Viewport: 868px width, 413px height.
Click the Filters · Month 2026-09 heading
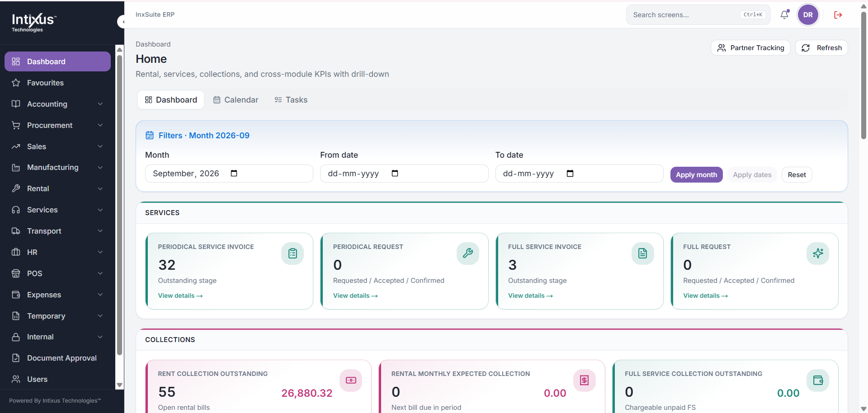[204, 136]
